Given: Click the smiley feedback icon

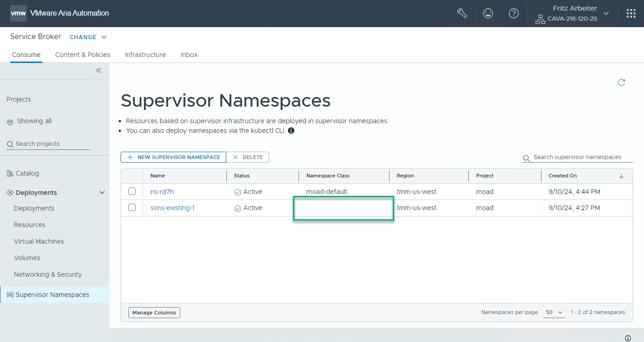Looking at the screenshot, I should point(488,13).
